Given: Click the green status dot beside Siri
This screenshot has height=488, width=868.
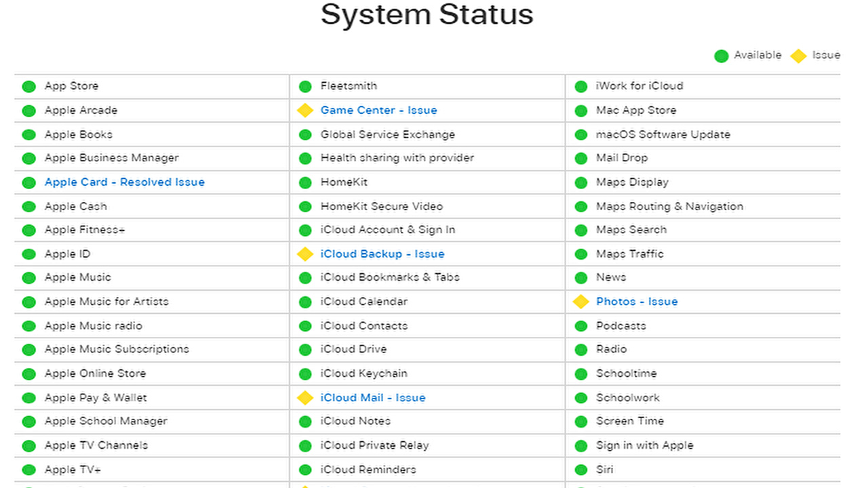Looking at the screenshot, I should click(581, 469).
